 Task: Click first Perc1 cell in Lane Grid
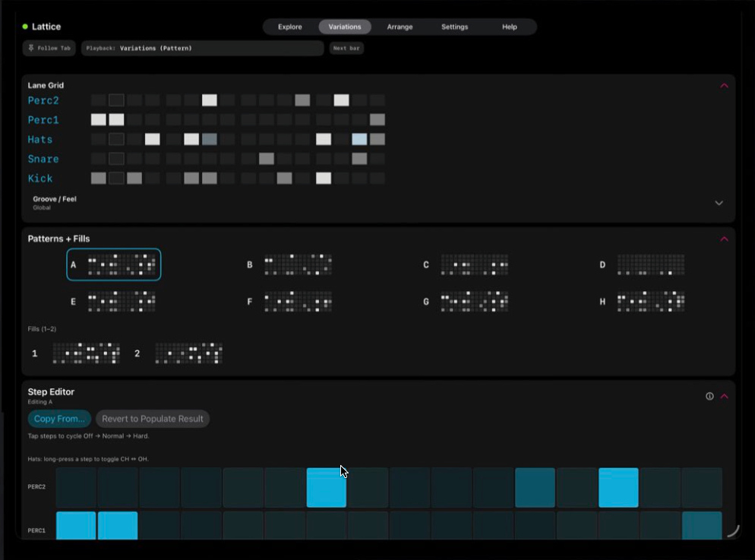(98, 119)
